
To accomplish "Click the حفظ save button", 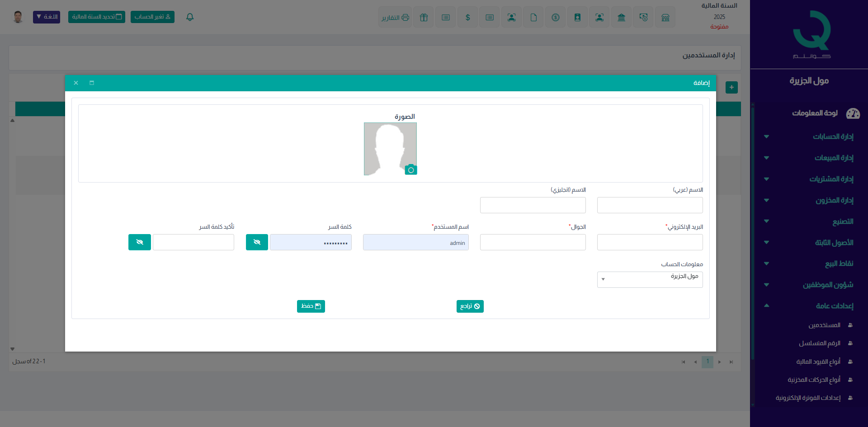I will click(311, 306).
